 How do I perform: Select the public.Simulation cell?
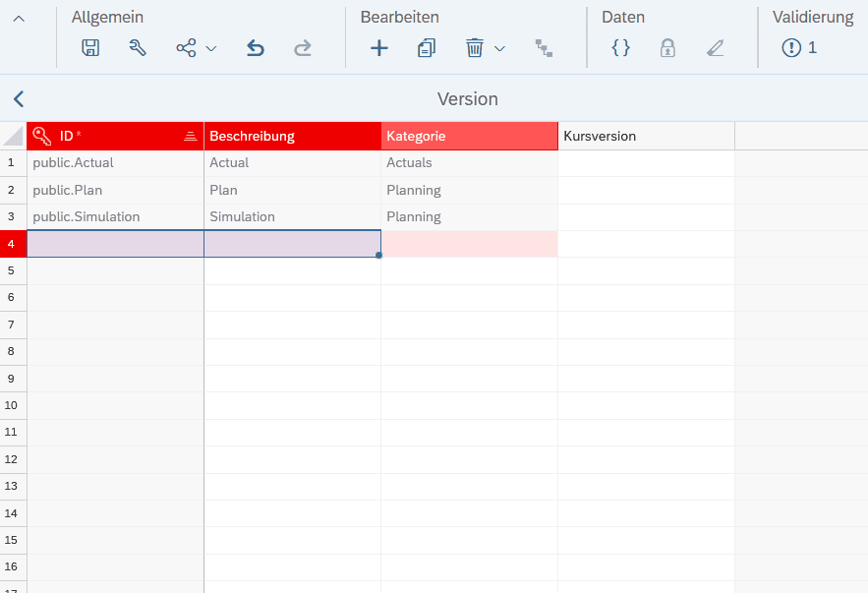pos(115,217)
